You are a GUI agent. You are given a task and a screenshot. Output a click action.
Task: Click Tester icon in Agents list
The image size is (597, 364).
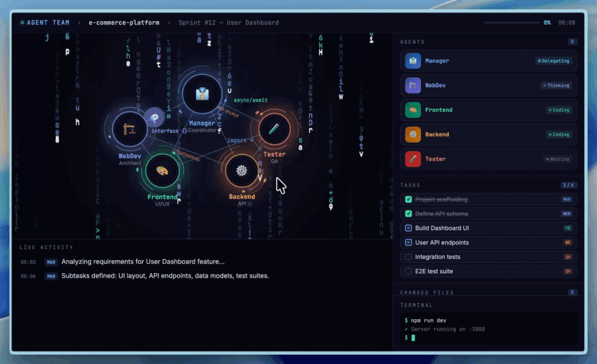413,159
